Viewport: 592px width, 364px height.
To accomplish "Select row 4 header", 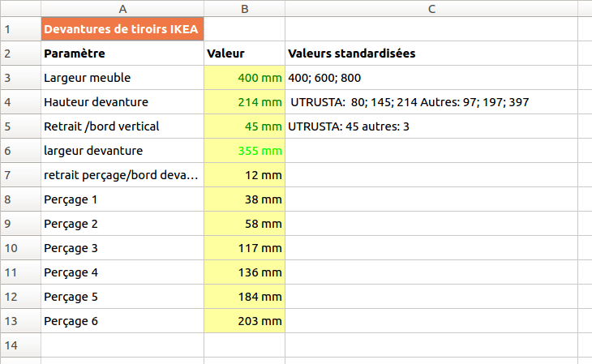I will click(x=21, y=102).
